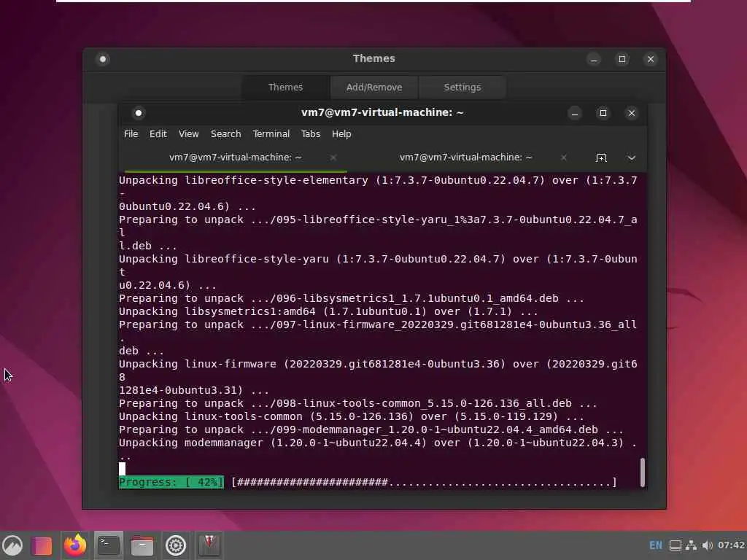Image resolution: width=747 pixels, height=560 pixels.
Task: Open the volume speaker tray icon
Action: tap(708, 545)
